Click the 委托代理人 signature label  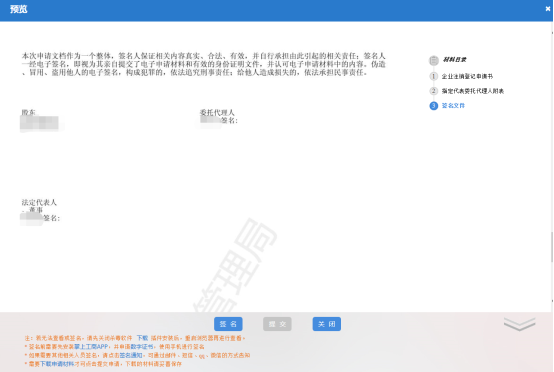coord(217,112)
